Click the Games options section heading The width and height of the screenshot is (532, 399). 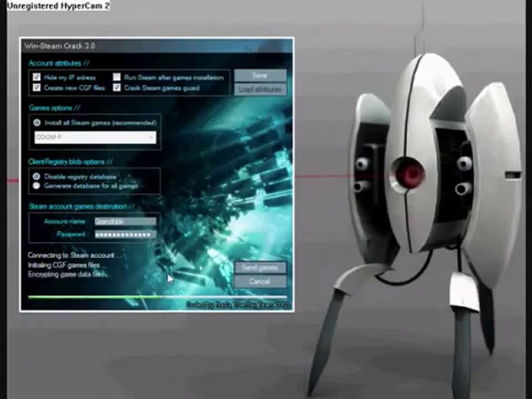pyautogui.click(x=55, y=108)
